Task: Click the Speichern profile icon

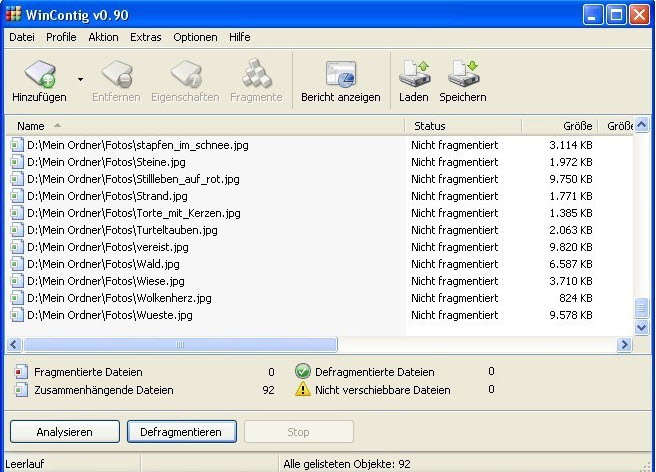Action: point(463,74)
